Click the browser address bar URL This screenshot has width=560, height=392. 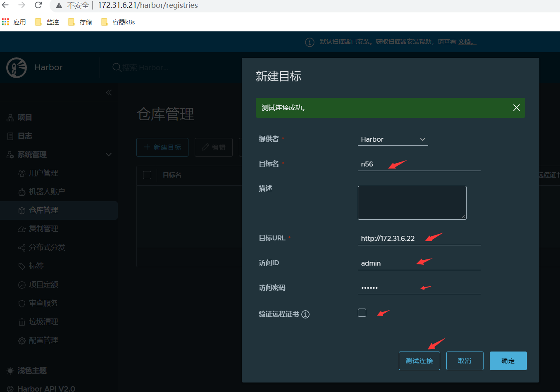tap(148, 5)
